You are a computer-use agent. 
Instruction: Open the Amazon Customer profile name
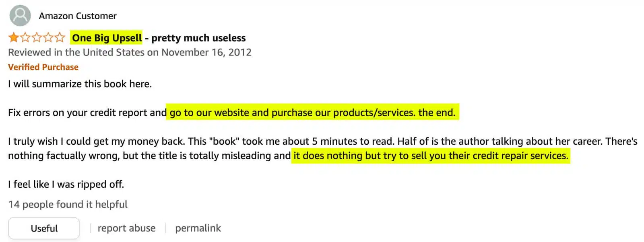[78, 16]
